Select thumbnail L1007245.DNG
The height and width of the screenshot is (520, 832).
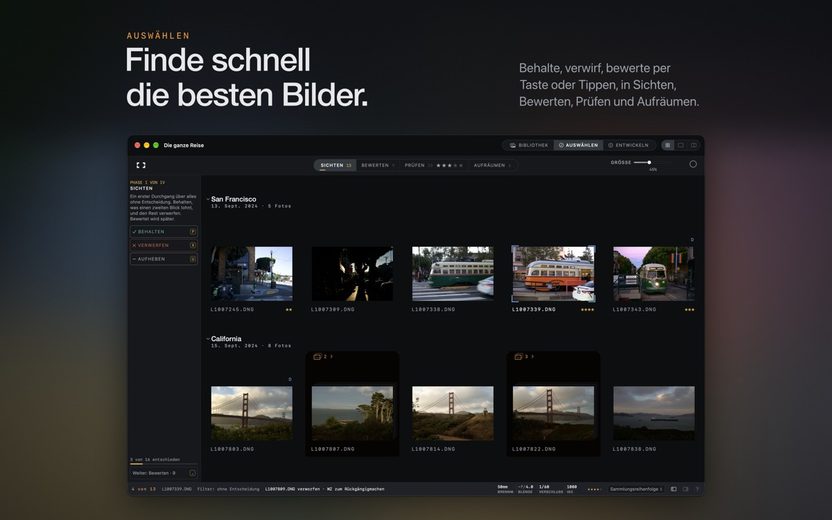click(252, 273)
